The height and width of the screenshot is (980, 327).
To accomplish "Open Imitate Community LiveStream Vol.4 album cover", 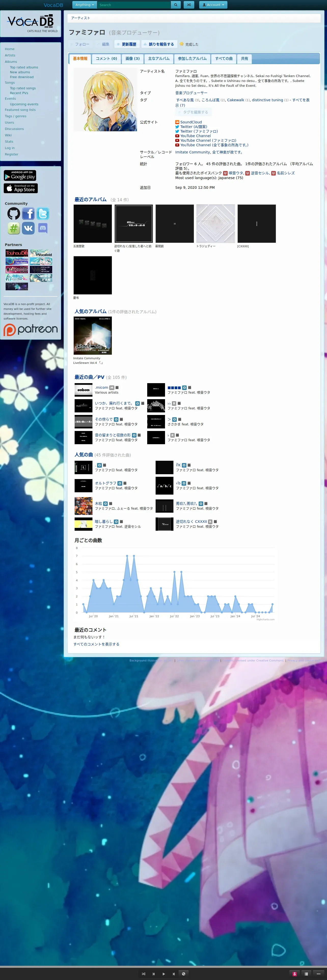I will (92, 336).
